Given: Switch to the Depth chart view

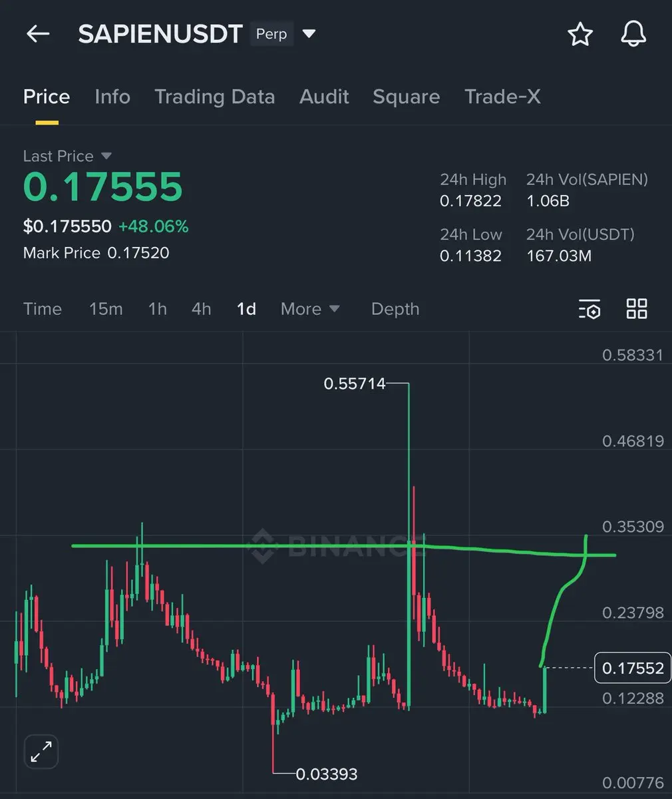Looking at the screenshot, I should click(x=395, y=309).
